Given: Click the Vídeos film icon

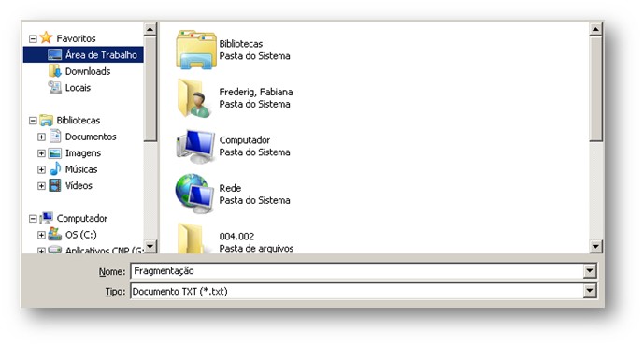Looking at the screenshot, I should point(55,185).
